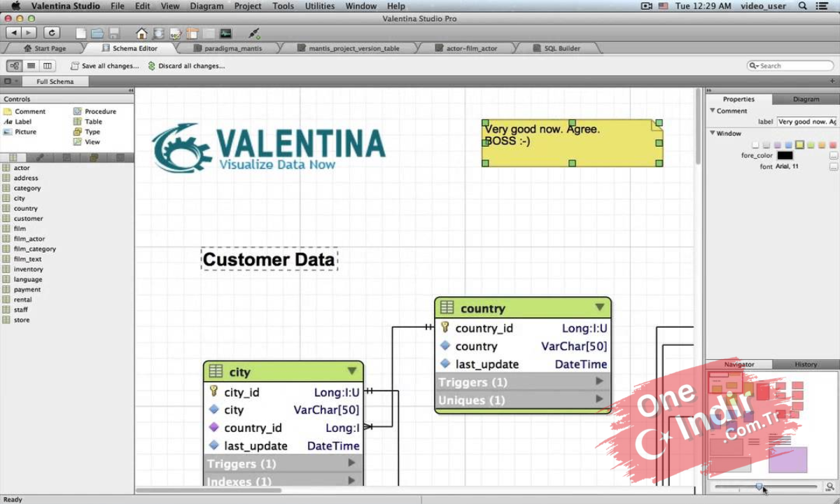This screenshot has height=504, width=840.
Task: Select the Table control
Action: pos(87,122)
